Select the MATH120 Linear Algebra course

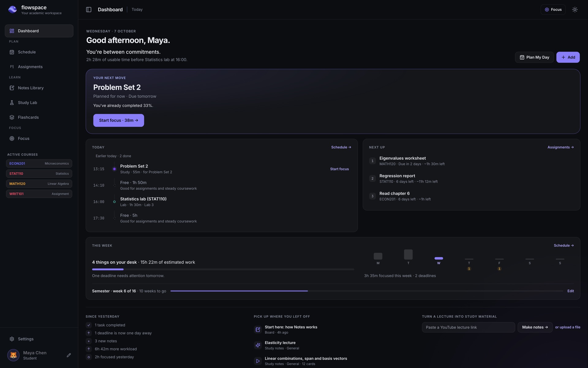(39, 184)
